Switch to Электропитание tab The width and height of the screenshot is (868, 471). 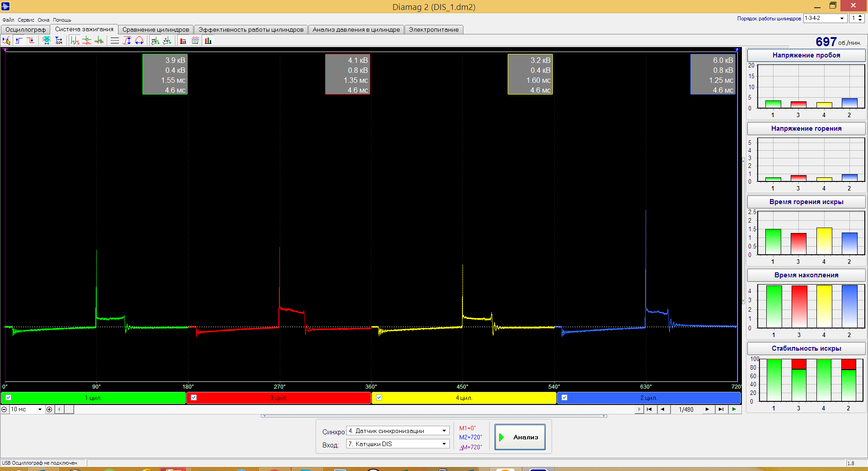click(434, 29)
